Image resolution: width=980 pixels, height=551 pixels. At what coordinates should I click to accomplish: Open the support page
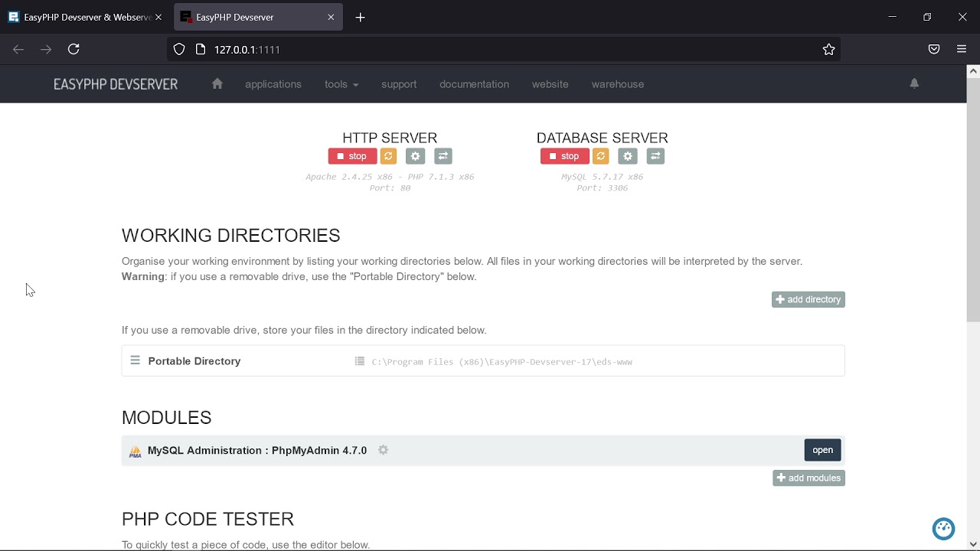point(400,85)
